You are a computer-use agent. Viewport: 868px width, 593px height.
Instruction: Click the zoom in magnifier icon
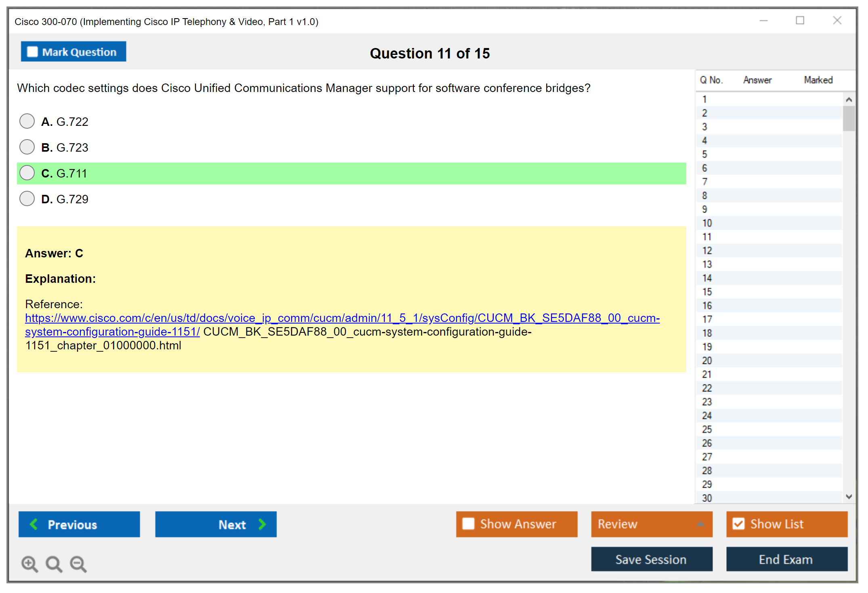(29, 564)
